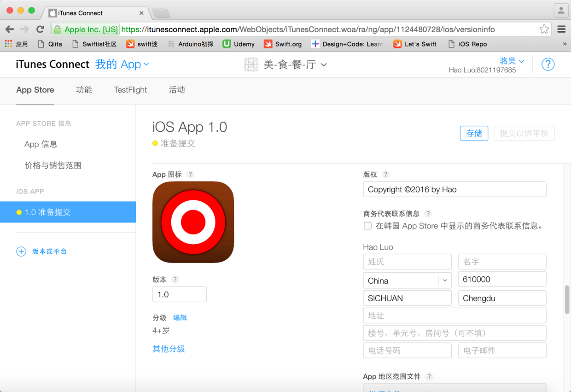The width and height of the screenshot is (571, 392).
Task: Focus the SICHUAN province field
Action: coord(407,298)
